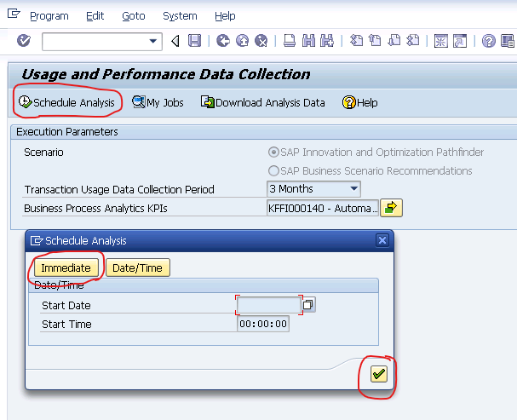Click the Execution Parameters heading
Screen dimensions: 517x420
click(x=67, y=132)
